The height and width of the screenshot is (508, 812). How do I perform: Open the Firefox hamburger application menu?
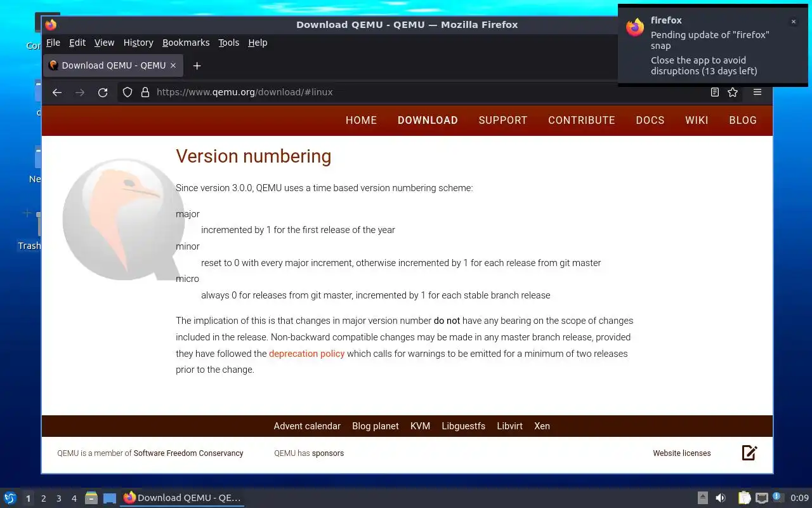(757, 92)
